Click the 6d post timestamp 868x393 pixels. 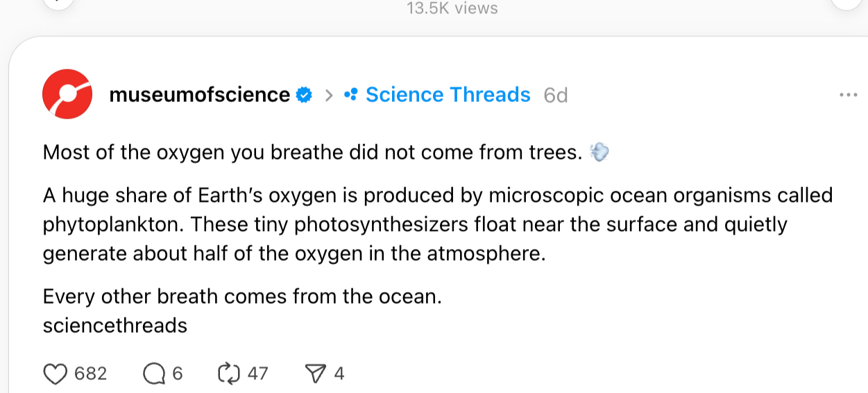tap(556, 95)
